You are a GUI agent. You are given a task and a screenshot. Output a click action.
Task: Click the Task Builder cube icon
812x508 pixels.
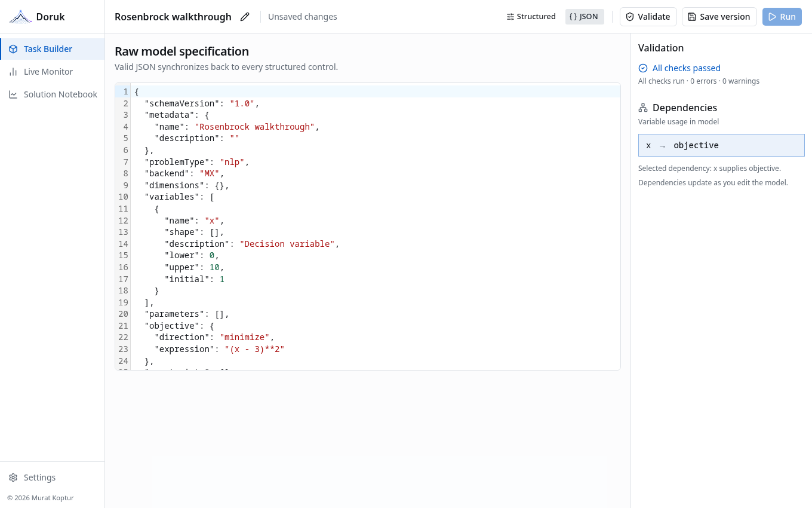click(x=13, y=49)
